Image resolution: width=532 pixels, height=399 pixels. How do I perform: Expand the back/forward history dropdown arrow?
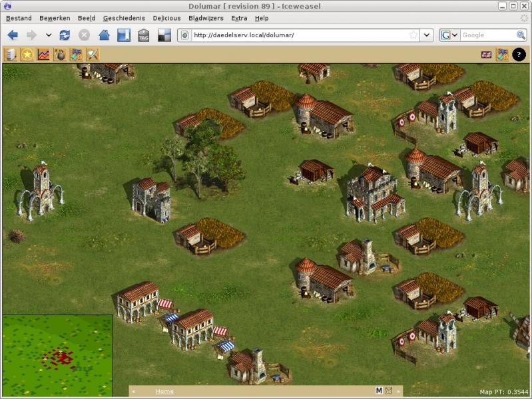click(49, 35)
